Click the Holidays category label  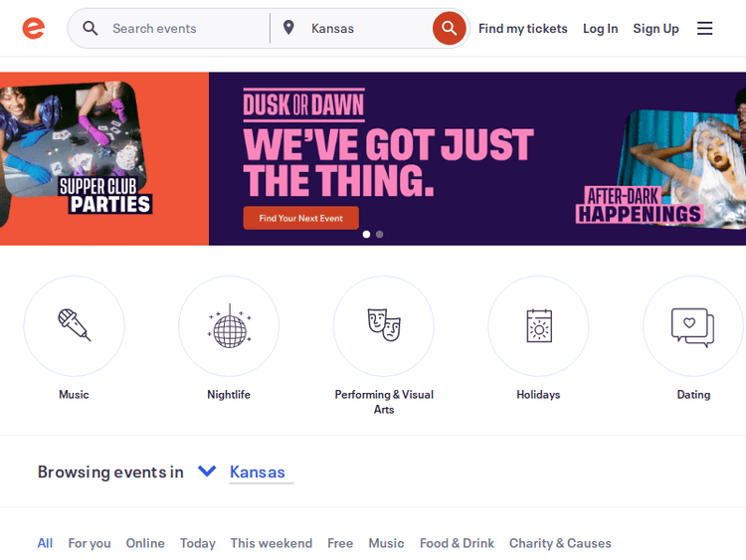[538, 395]
